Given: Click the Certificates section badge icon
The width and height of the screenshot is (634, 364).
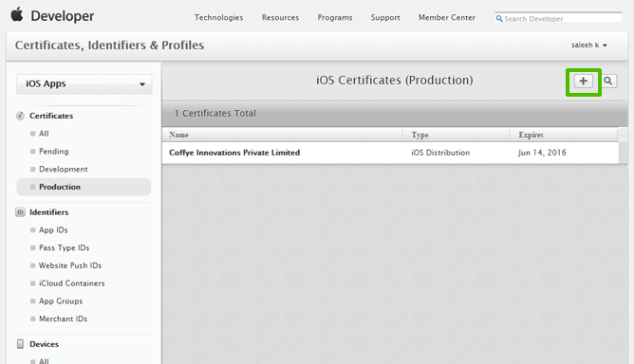Looking at the screenshot, I should coord(20,116).
